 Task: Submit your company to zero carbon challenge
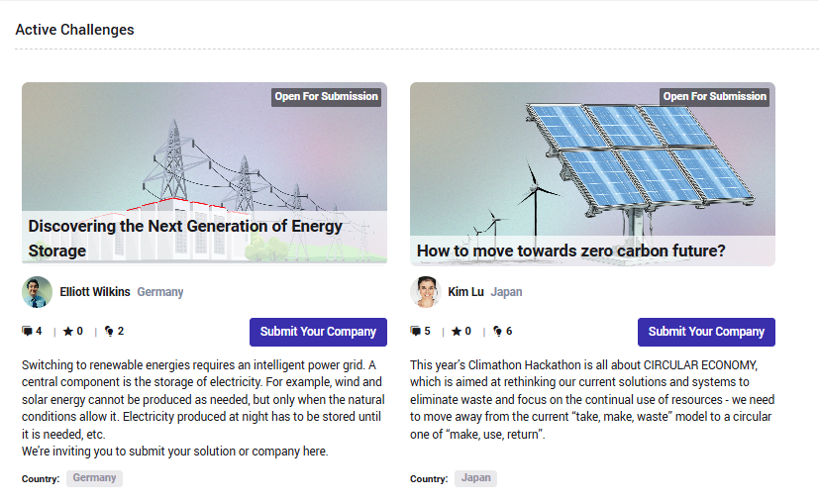click(x=706, y=332)
